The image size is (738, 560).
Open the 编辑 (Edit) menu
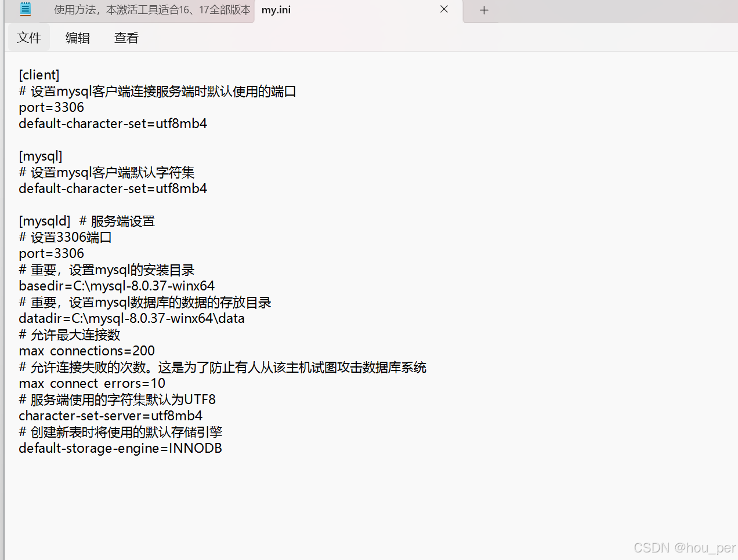77,37
